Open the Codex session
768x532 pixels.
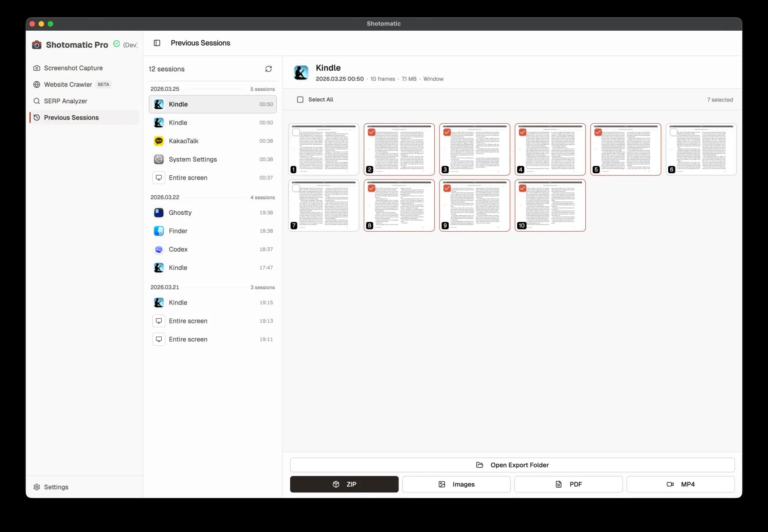coord(178,249)
